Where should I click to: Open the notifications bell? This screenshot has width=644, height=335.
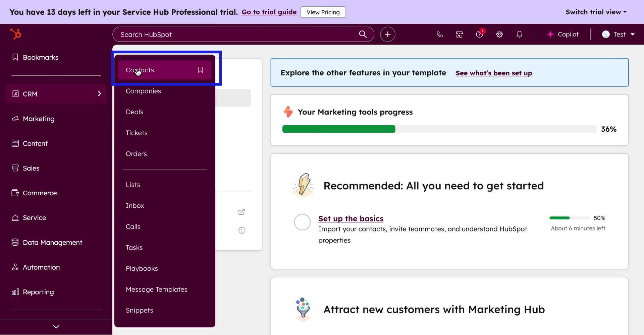(519, 34)
